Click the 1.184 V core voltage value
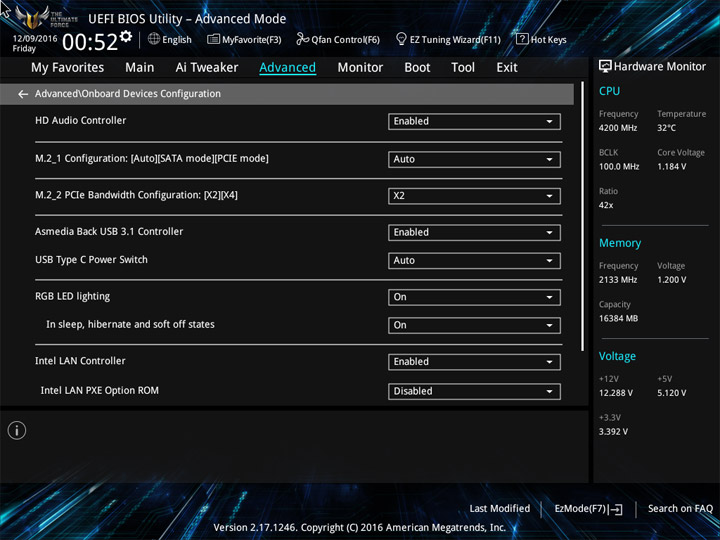Viewport: 720px width, 540px height. tap(671, 167)
